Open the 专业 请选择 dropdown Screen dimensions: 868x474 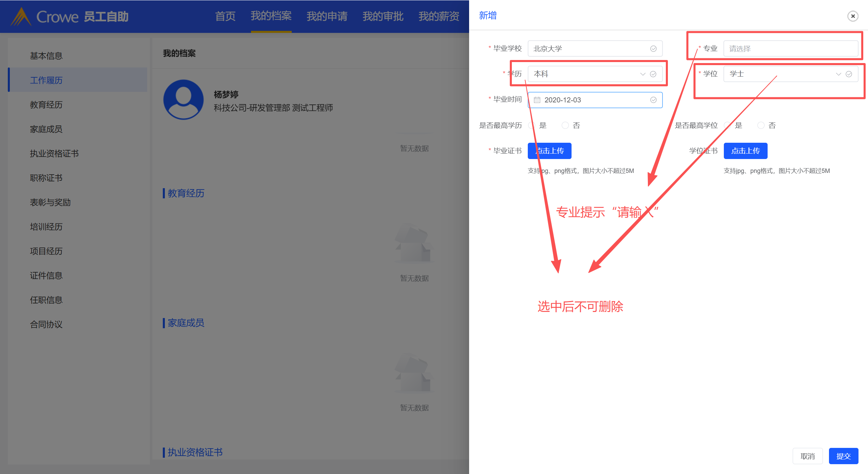pyautogui.click(x=790, y=48)
